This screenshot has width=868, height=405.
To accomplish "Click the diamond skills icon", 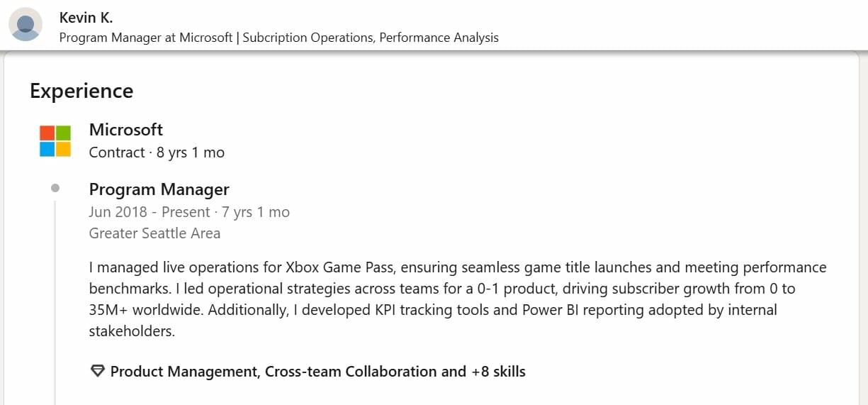I will tap(98, 371).
